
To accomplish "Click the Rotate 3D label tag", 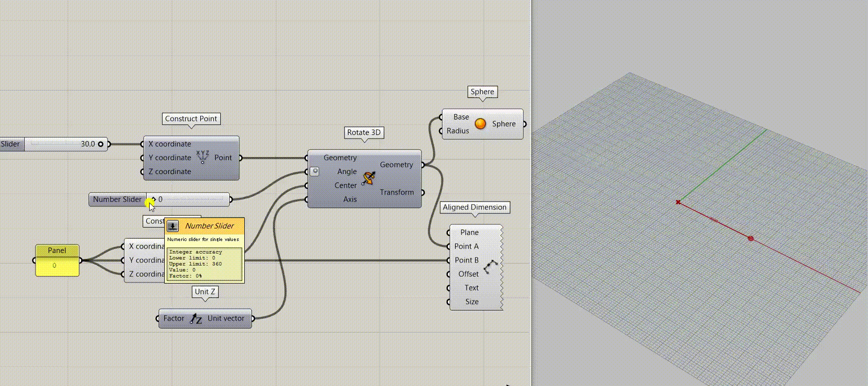I will (364, 132).
